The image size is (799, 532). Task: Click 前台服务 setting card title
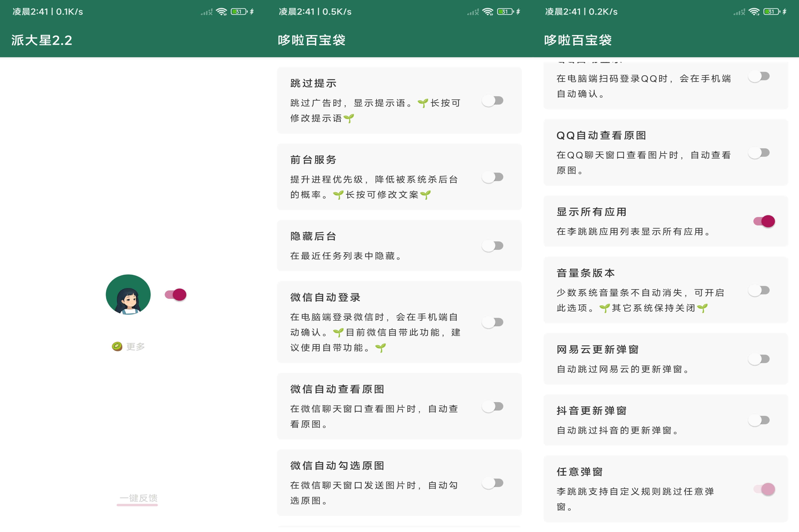pos(313,160)
